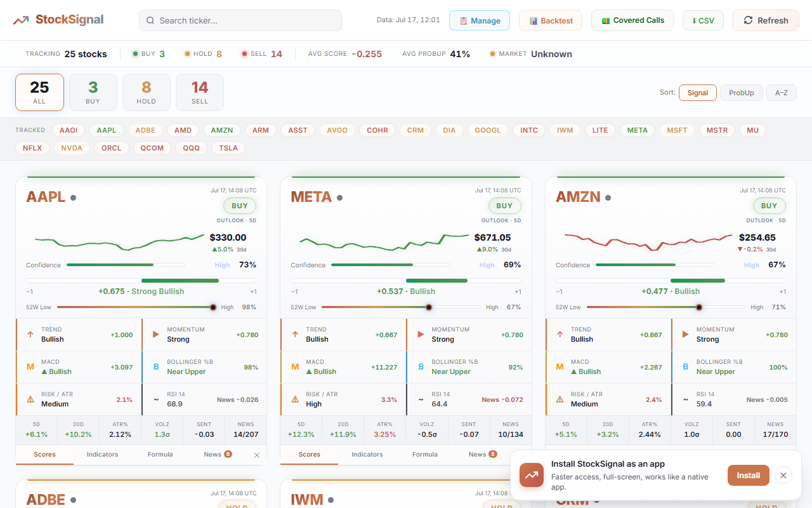812x508 pixels.
Task: Filter to 8 HOLD stocks
Action: point(146,92)
